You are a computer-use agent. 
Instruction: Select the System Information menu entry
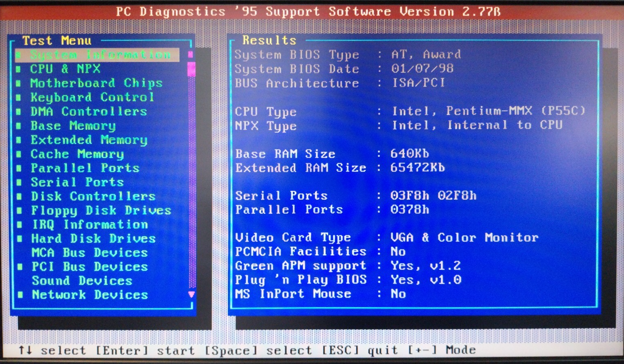point(97,55)
